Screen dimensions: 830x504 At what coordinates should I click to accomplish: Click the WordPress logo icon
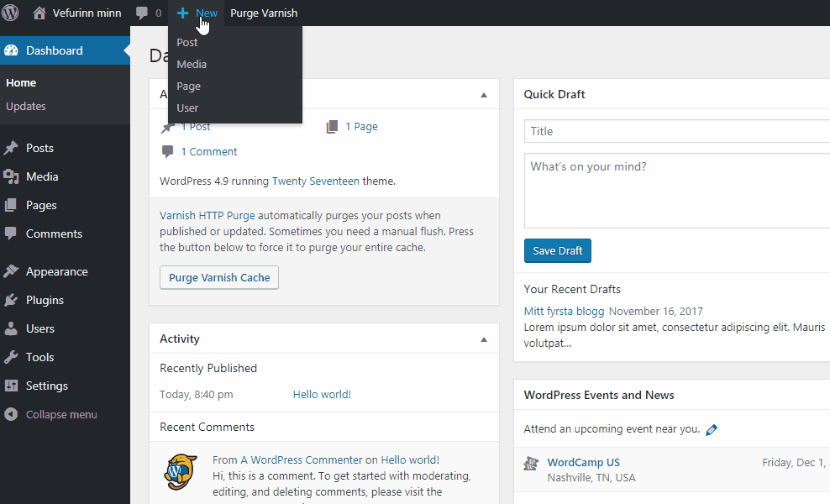(x=11, y=13)
